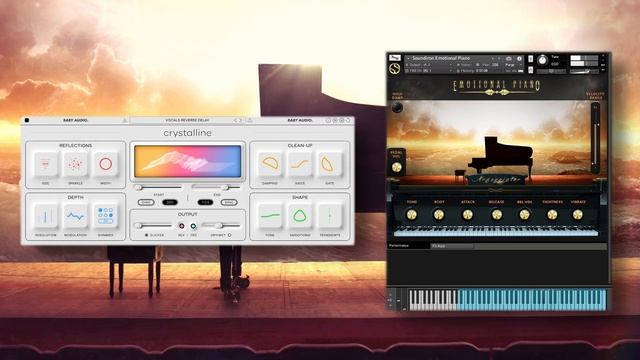Screen dimensions: 640x360
Task: Click the Soundiron logo in Kontakt header
Action: pos(395,69)
